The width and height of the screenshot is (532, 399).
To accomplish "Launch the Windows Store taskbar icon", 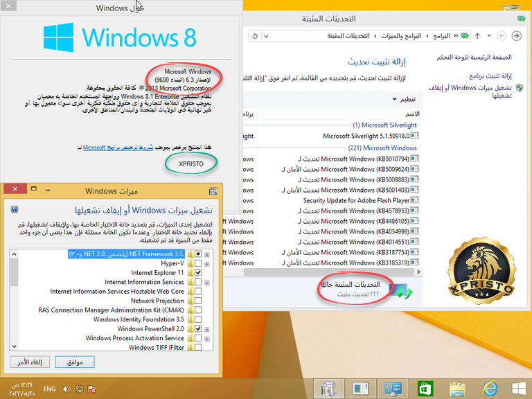I will pyautogui.click(x=425, y=389).
